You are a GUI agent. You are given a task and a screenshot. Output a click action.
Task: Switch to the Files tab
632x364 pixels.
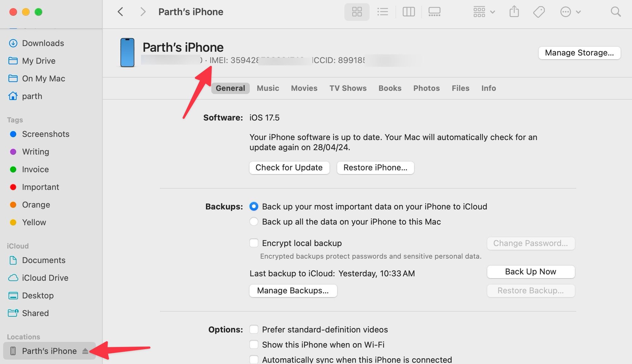460,88
